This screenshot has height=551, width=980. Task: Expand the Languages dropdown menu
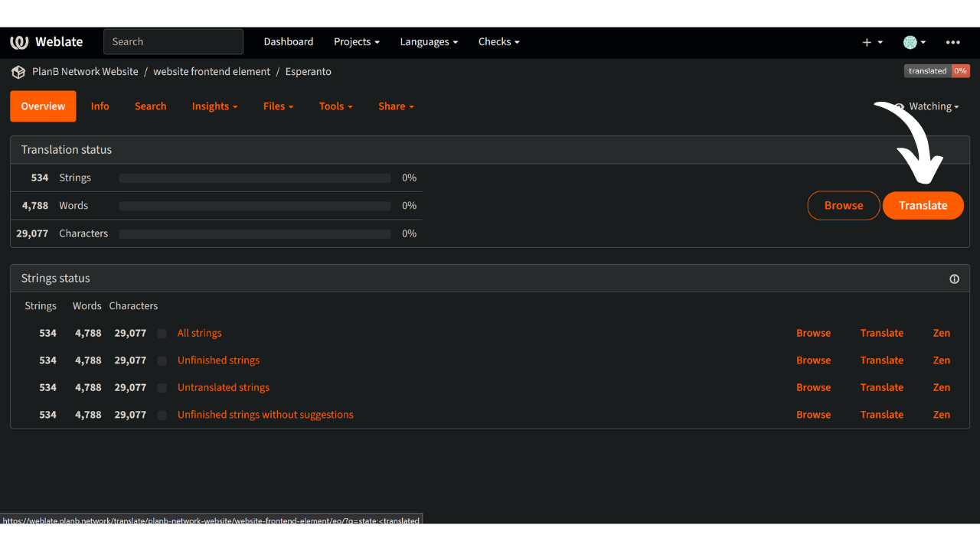(429, 42)
